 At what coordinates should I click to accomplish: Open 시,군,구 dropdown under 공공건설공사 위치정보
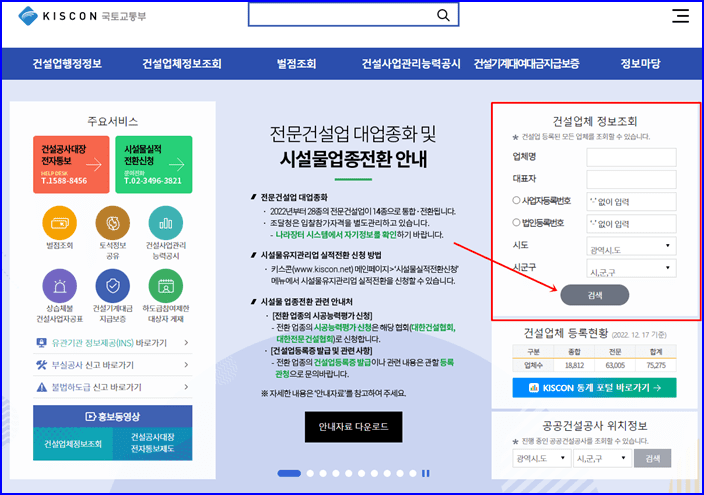[x=602, y=458]
